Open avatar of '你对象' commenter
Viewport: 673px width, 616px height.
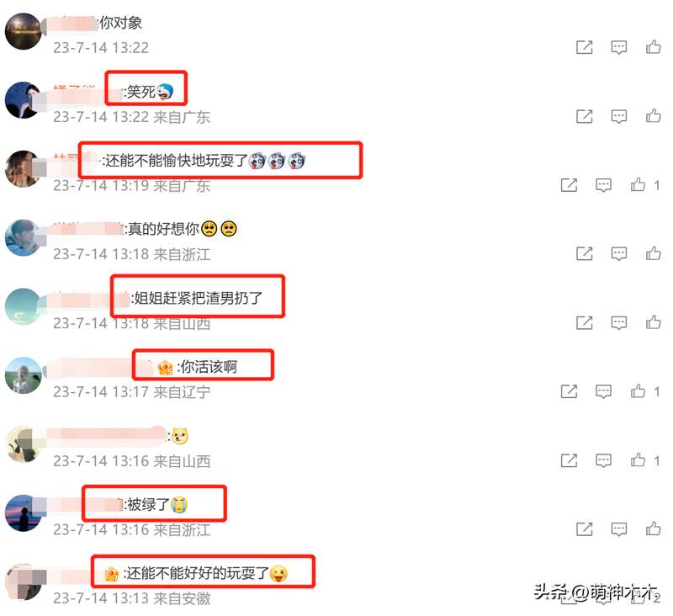tap(24, 31)
